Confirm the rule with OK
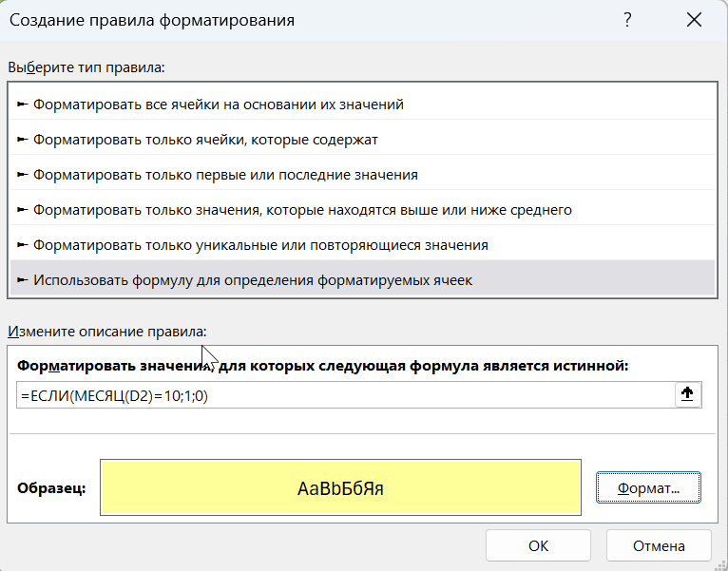 pos(538,546)
